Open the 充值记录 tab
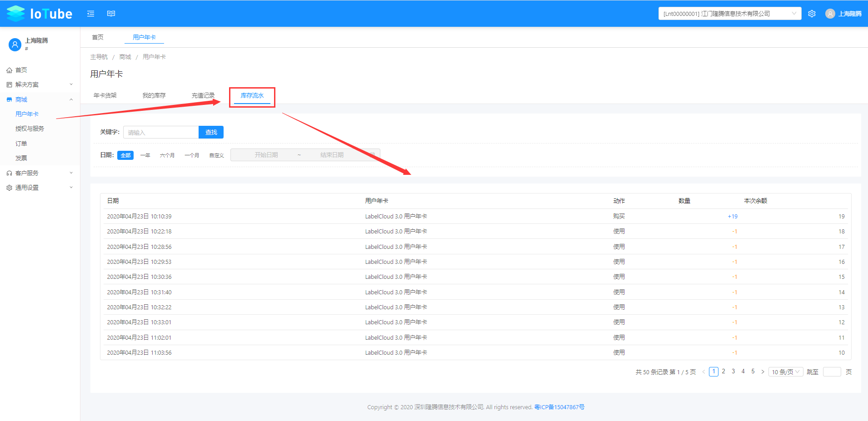The width and height of the screenshot is (868, 421). [203, 95]
